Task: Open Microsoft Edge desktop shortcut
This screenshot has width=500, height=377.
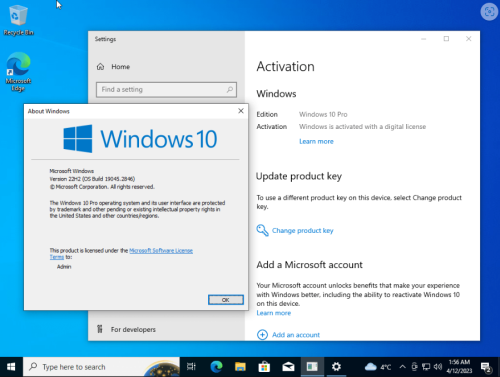Action: click(18, 72)
